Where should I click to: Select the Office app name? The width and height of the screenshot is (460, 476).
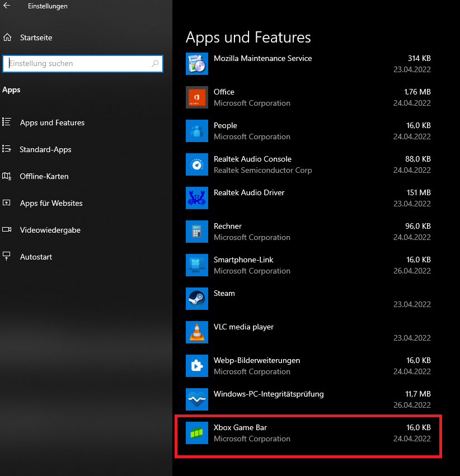click(x=224, y=92)
